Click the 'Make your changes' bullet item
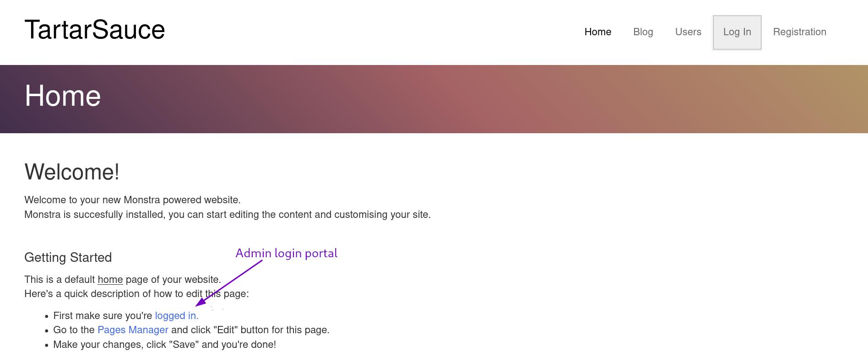This screenshot has width=868, height=363. (x=164, y=345)
